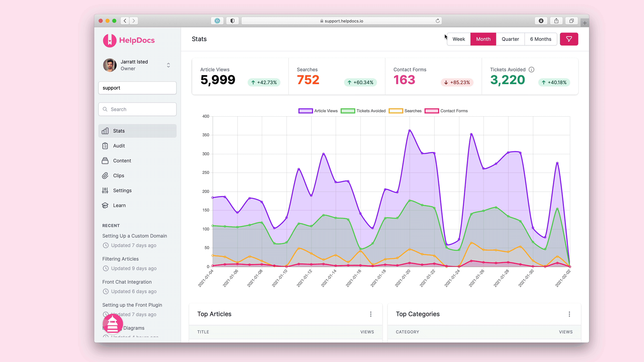Open the Stats bar chart icon
The height and width of the screenshot is (362, 644).
[105, 131]
